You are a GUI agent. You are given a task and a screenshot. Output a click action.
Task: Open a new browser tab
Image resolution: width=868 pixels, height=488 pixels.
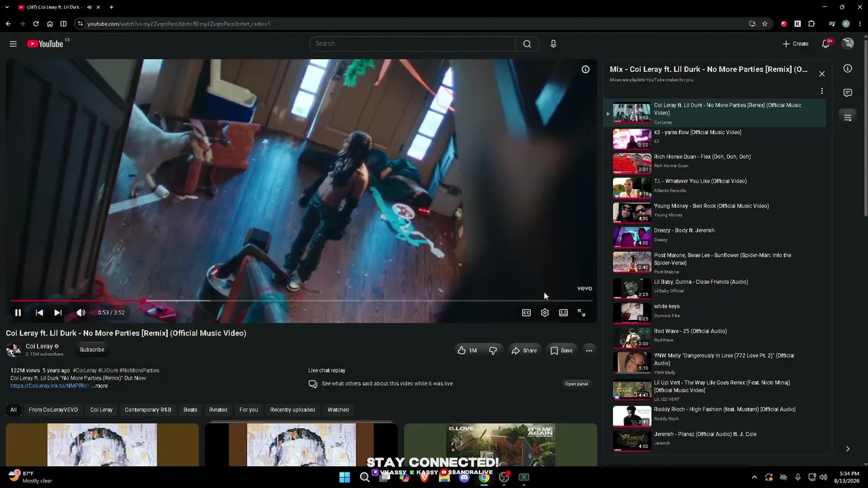[x=111, y=7]
